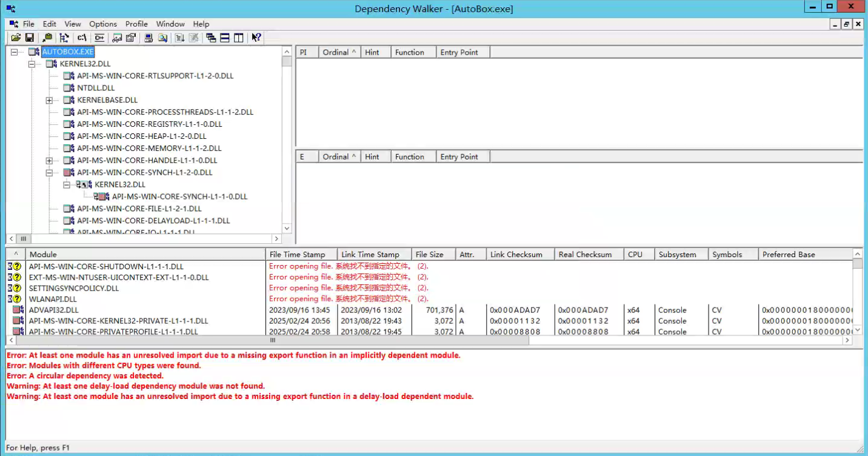Select NTDLL.DLL in the dependency tree
The height and width of the screenshot is (456, 868).
[96, 88]
